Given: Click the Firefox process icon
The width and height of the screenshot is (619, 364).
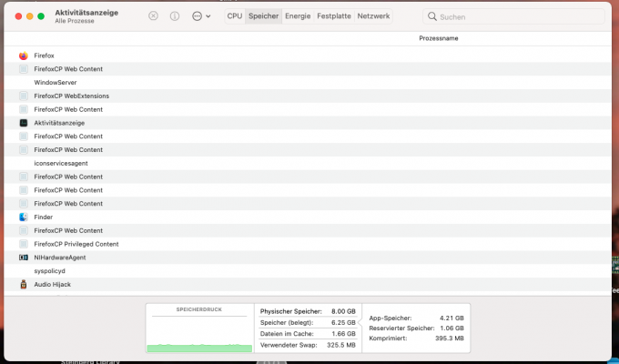Looking at the screenshot, I should coord(24,56).
